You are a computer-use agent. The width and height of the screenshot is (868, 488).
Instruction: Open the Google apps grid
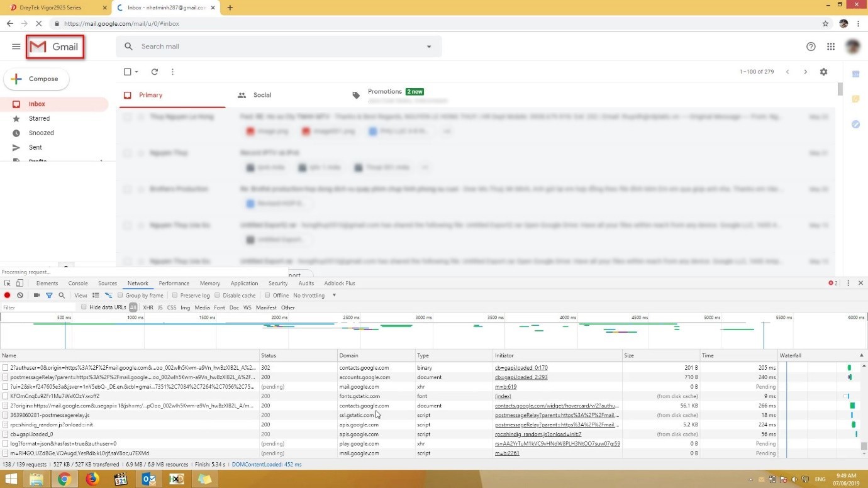pyautogui.click(x=831, y=47)
